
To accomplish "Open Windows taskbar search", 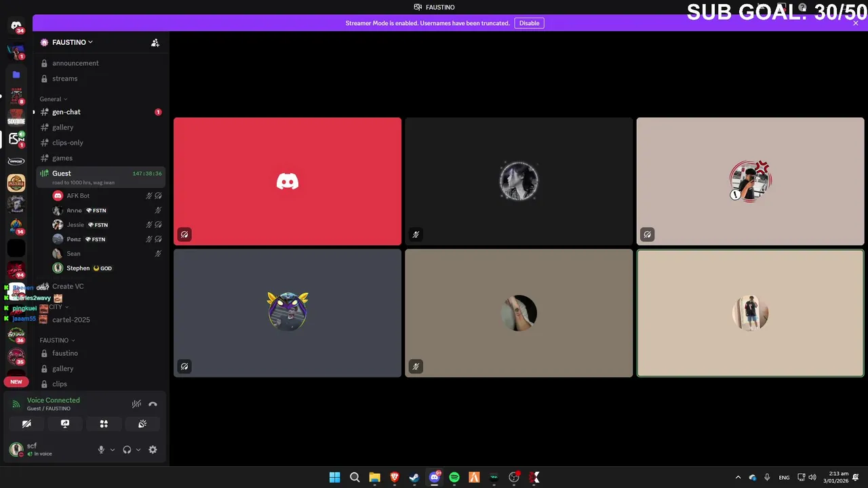I will coord(355,477).
